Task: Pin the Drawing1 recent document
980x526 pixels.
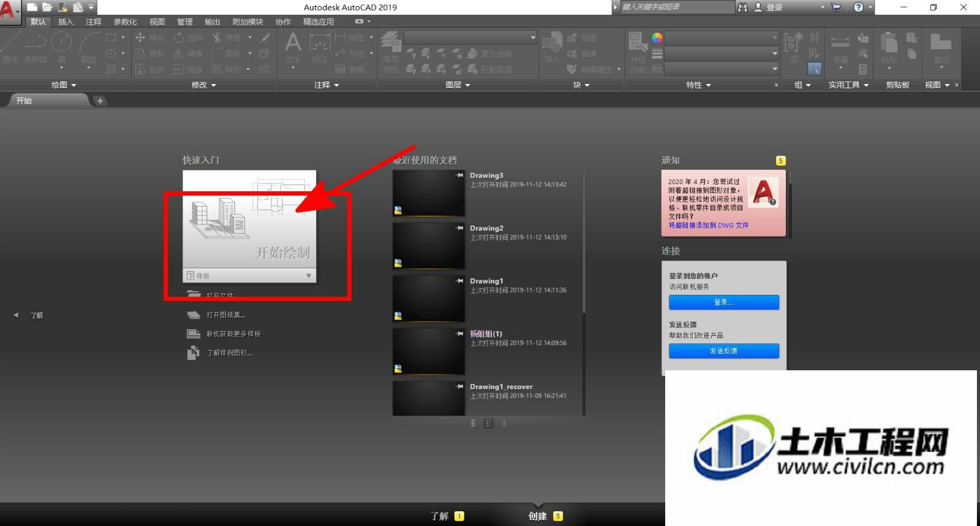Action: coord(459,281)
